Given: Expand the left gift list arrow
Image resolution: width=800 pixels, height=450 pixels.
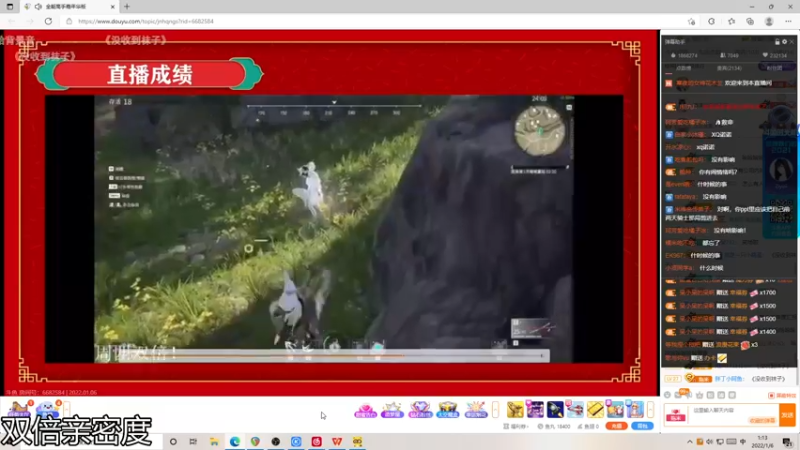Looking at the screenshot, I should click(x=495, y=409).
